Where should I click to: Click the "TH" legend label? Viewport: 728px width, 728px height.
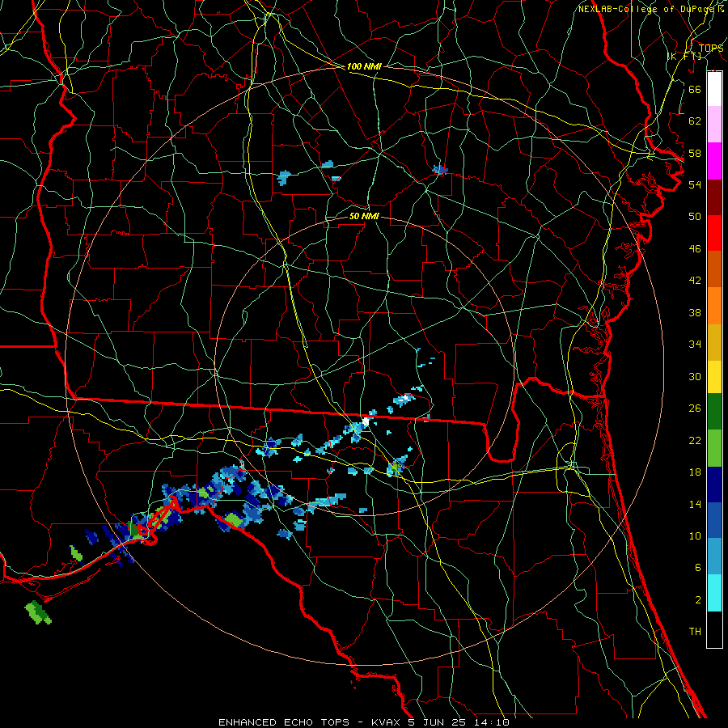coord(695,632)
